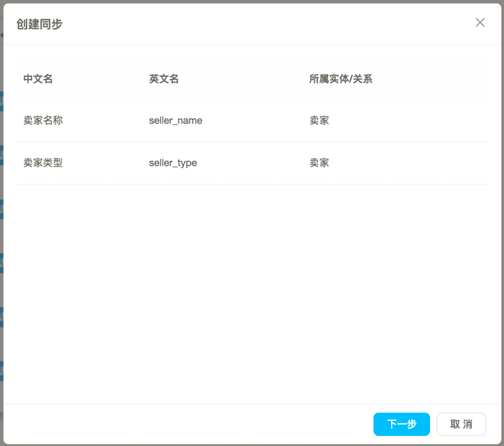Viewport: 504px width, 446px height.
Task: Click the 下一步 button
Action: 401,424
